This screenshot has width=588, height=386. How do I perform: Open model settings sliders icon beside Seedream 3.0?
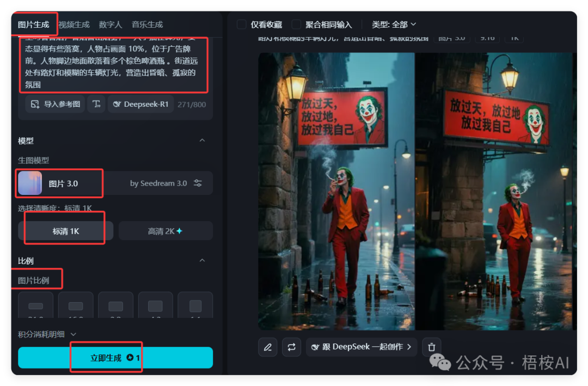point(198,183)
